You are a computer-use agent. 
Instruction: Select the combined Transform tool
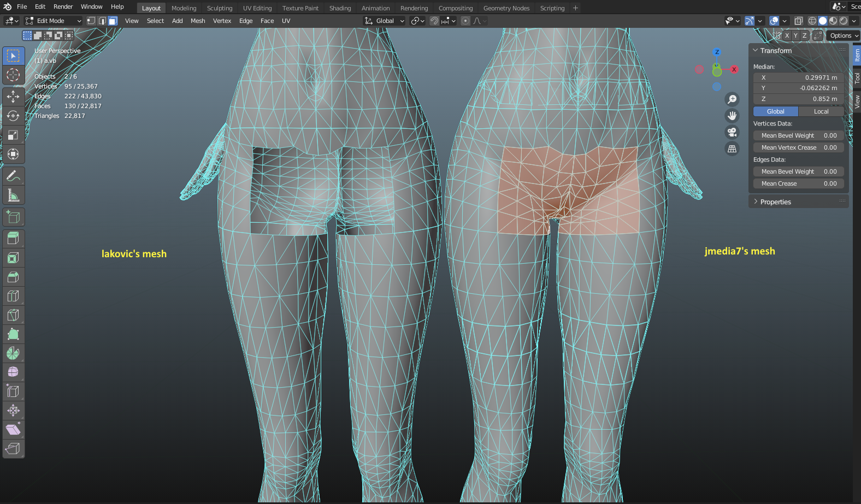click(x=13, y=154)
